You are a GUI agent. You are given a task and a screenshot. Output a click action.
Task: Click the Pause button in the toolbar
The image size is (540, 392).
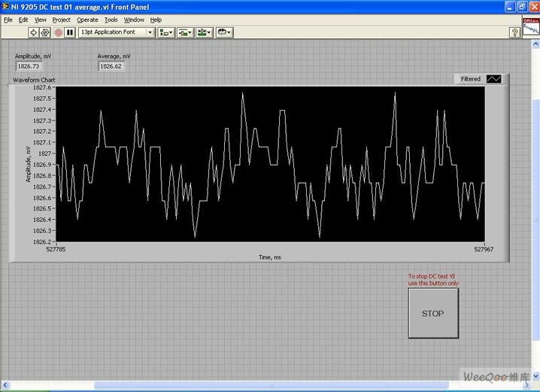[x=70, y=32]
